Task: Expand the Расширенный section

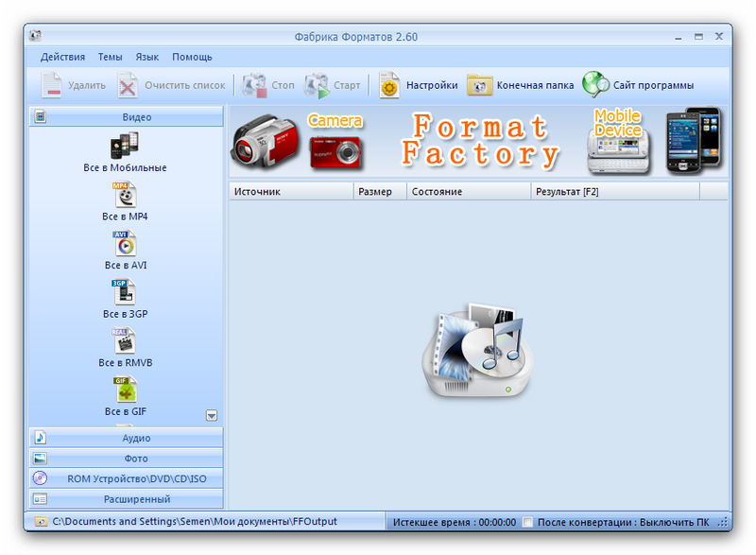Action: 127,498
